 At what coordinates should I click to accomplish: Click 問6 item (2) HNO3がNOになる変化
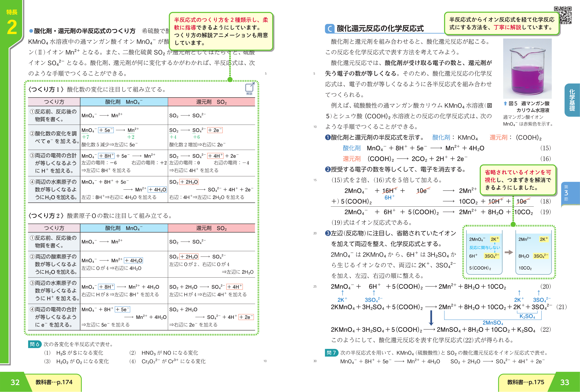tap(164, 353)
